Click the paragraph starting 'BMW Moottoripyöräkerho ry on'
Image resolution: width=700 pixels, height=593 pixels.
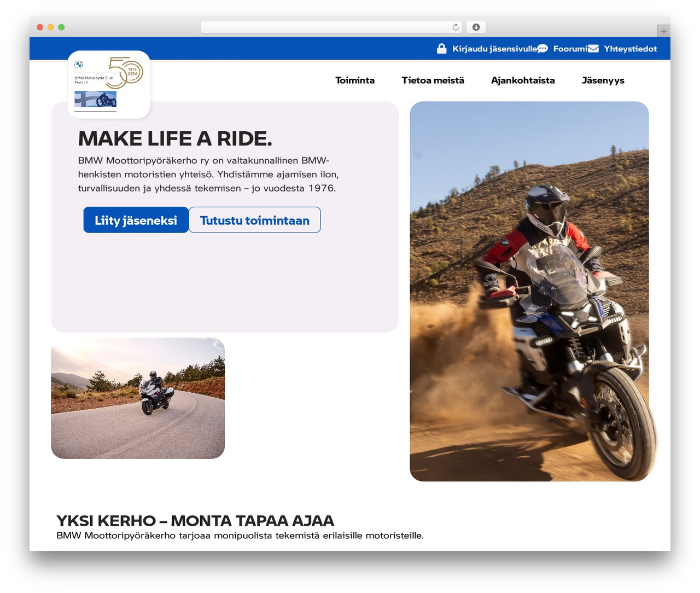point(208,175)
